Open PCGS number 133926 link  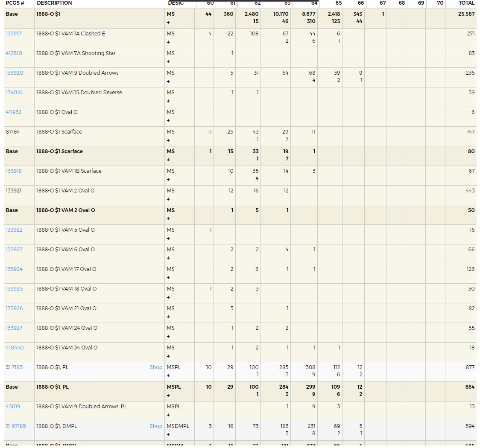click(x=14, y=308)
